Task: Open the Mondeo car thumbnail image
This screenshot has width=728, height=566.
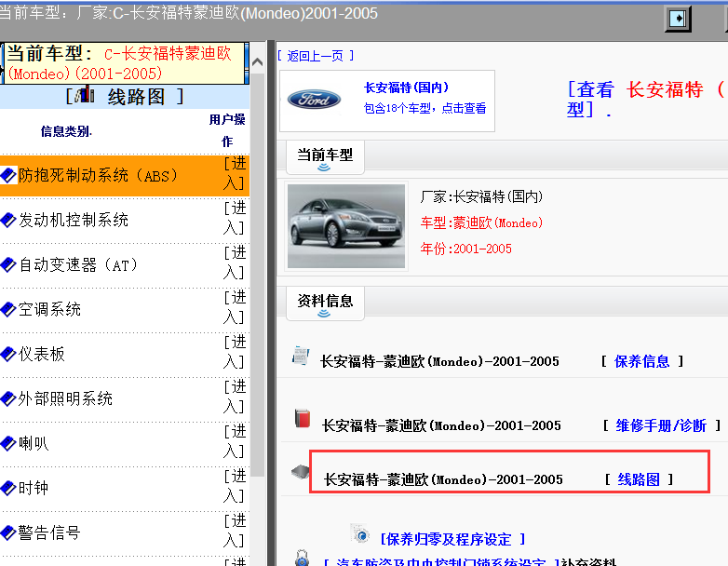Action: (346, 226)
